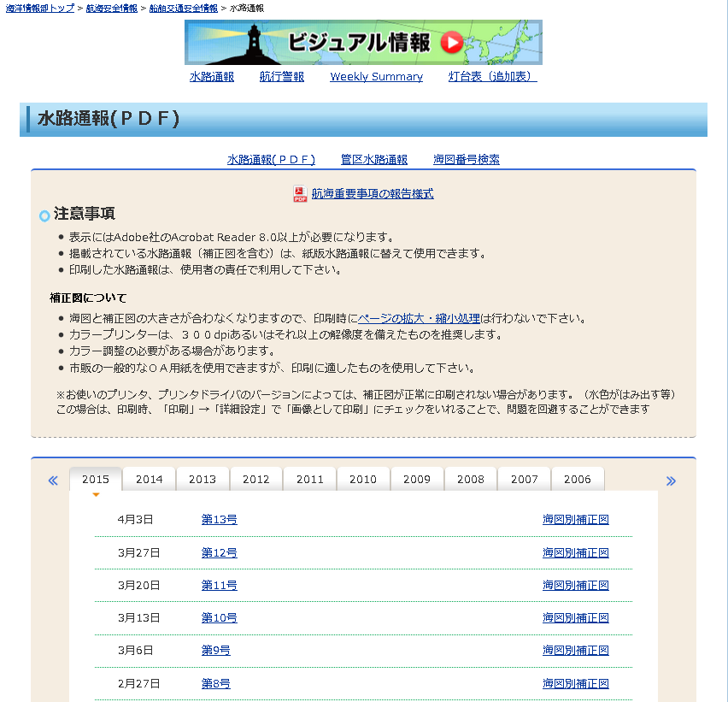This screenshot has height=702, width=728.
Task: Switch to the 2010 year tab
Action: coord(363,480)
